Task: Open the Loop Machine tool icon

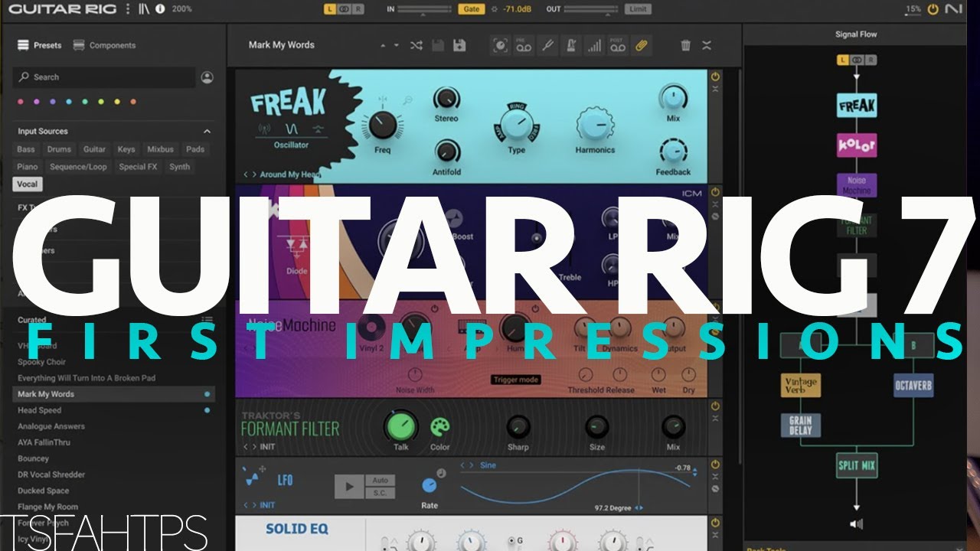Action: 500,46
